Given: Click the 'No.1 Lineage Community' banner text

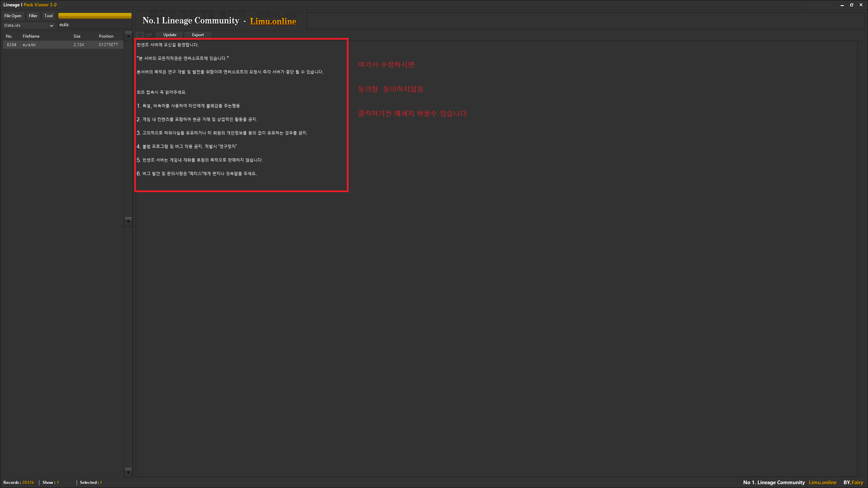Looking at the screenshot, I should [191, 21].
